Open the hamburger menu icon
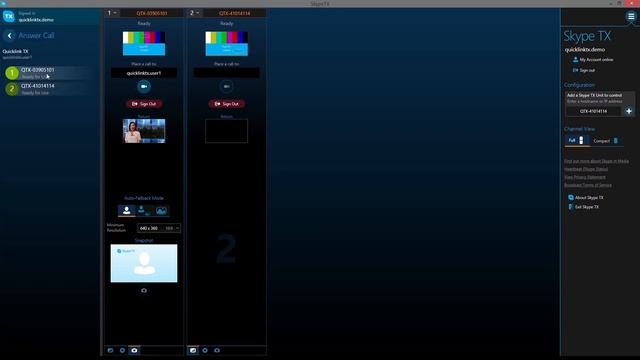Viewport: 640px width, 360px height. (631, 17)
